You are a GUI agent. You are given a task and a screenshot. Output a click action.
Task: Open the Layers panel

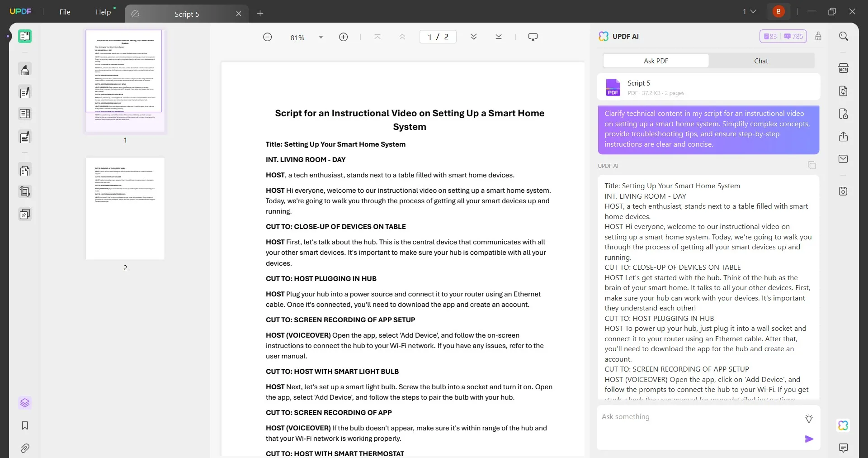pyautogui.click(x=25, y=403)
